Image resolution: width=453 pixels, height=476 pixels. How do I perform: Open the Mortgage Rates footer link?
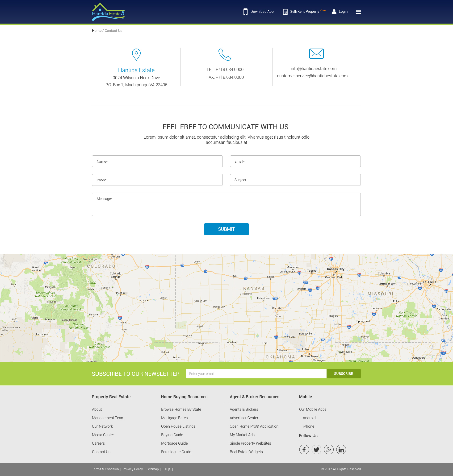coord(174,418)
